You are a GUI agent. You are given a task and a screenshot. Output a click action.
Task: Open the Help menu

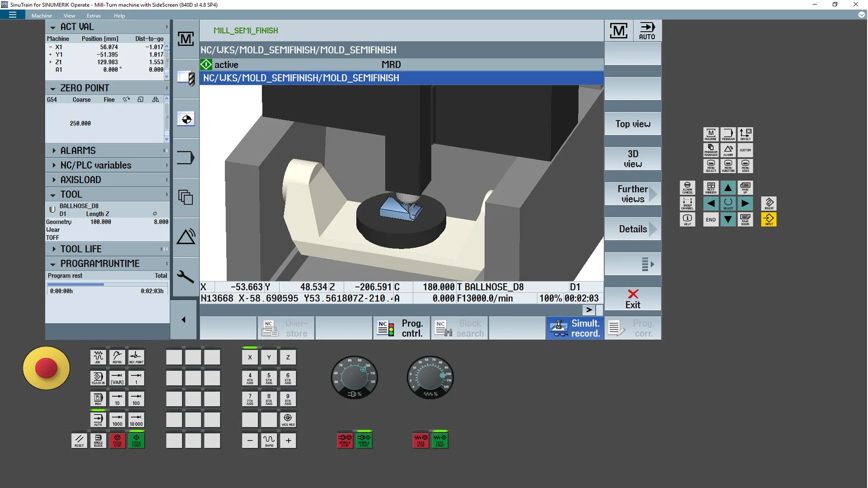point(119,15)
